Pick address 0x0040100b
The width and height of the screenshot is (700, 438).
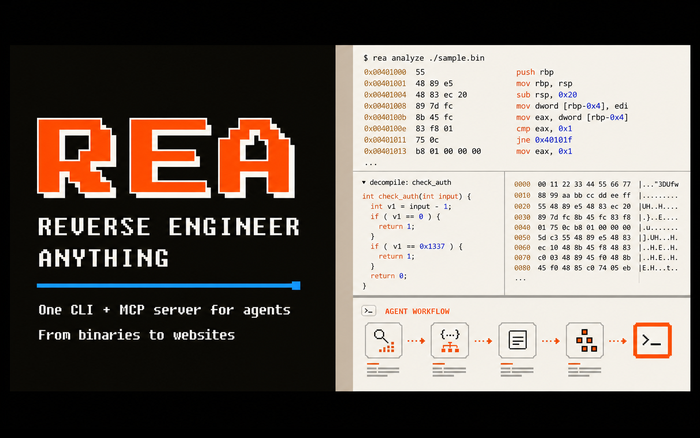coord(385,117)
